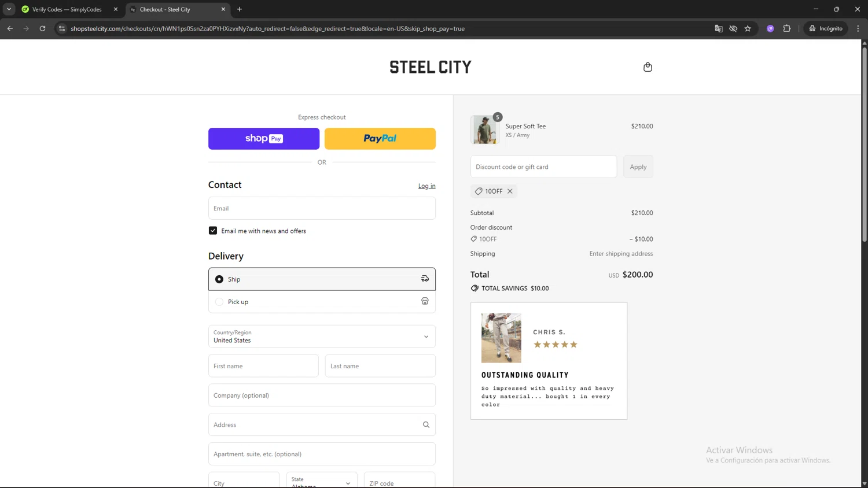Click the Incognito indicator button

coord(826,28)
